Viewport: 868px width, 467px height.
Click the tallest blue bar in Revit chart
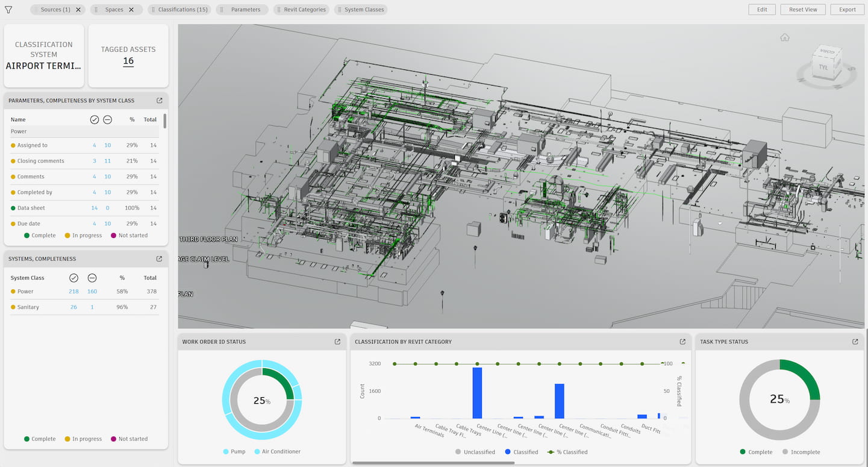477,393
